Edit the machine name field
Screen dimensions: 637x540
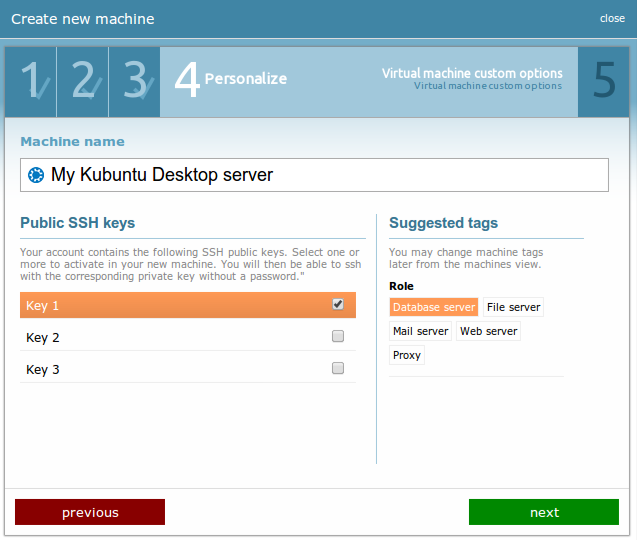tap(314, 175)
